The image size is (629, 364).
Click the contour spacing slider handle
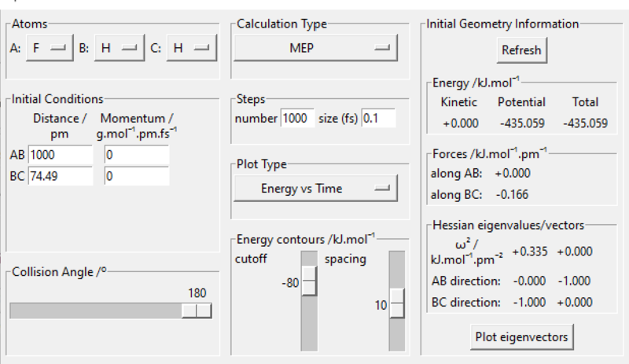point(397,303)
